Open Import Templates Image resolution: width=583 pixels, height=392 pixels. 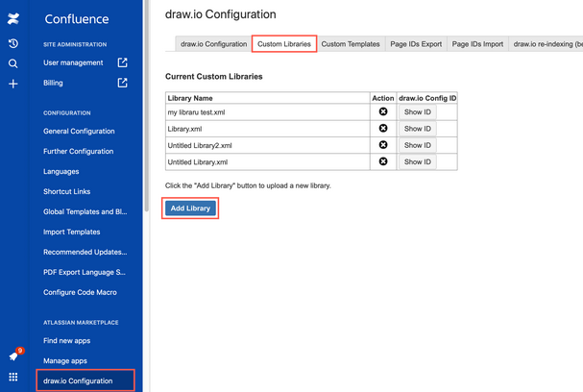click(71, 232)
